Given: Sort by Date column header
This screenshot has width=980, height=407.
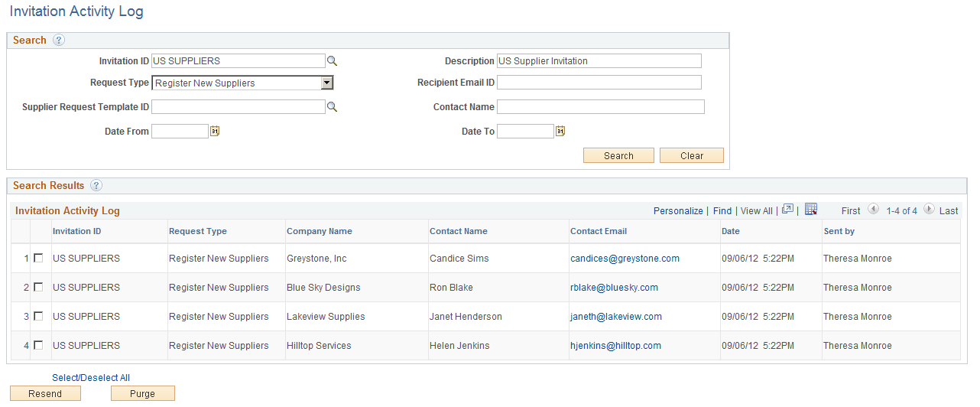Looking at the screenshot, I should click(731, 231).
